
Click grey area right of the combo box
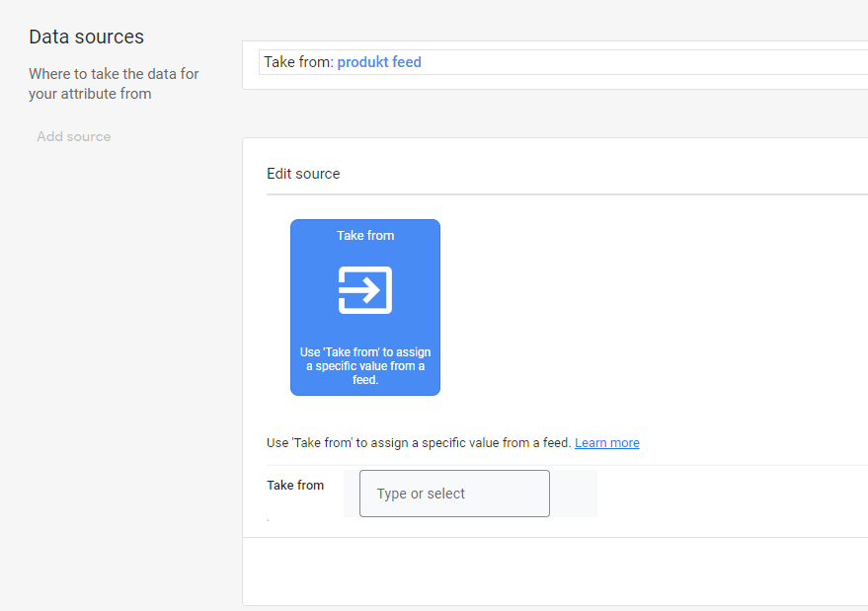[x=574, y=494]
